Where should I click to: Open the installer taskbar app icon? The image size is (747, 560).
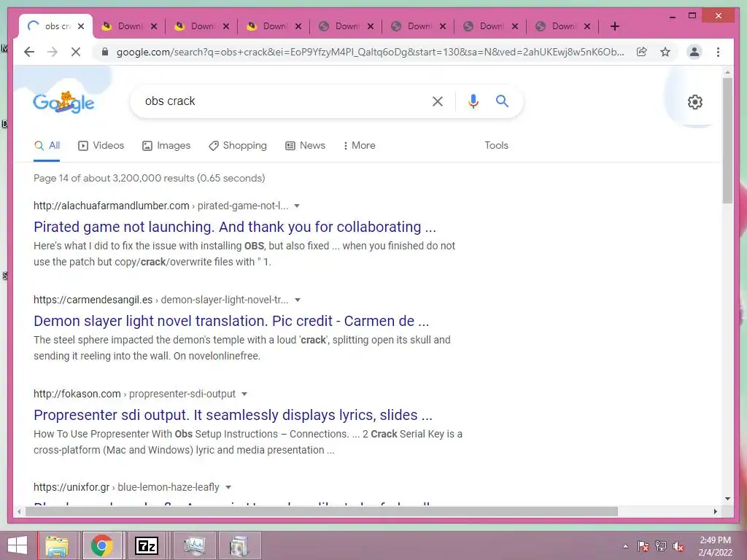[239, 545]
